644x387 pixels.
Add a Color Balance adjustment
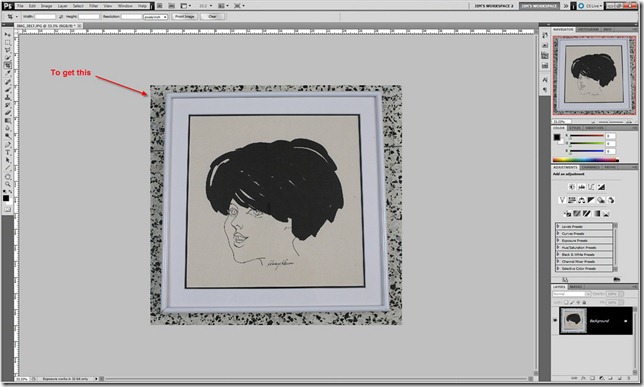(582, 200)
